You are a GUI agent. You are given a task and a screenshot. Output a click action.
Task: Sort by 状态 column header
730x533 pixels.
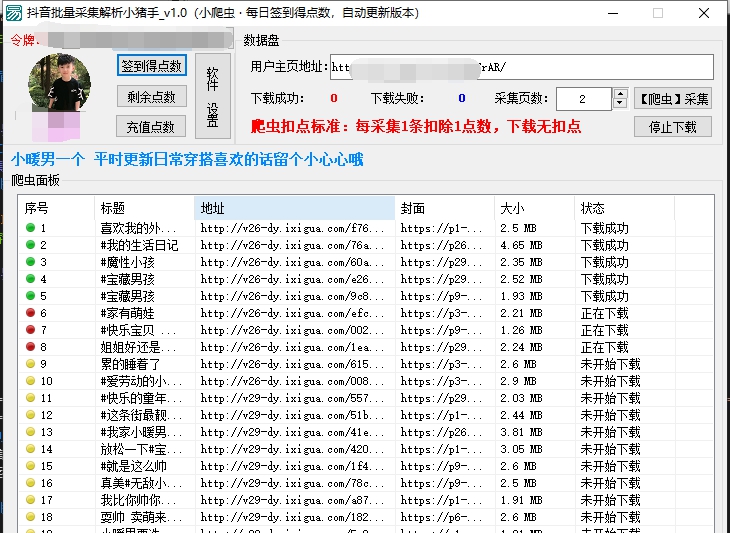pos(624,208)
